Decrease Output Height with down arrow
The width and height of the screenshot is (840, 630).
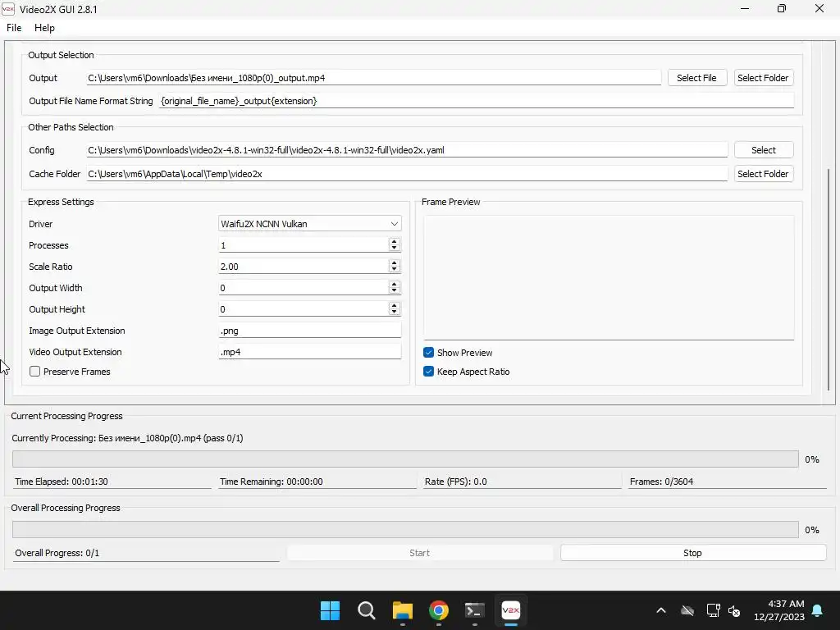(395, 313)
